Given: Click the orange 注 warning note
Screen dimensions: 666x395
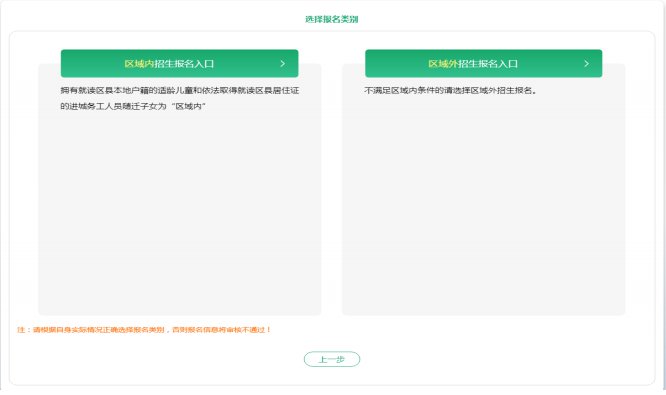Looking at the screenshot, I should (144, 330).
